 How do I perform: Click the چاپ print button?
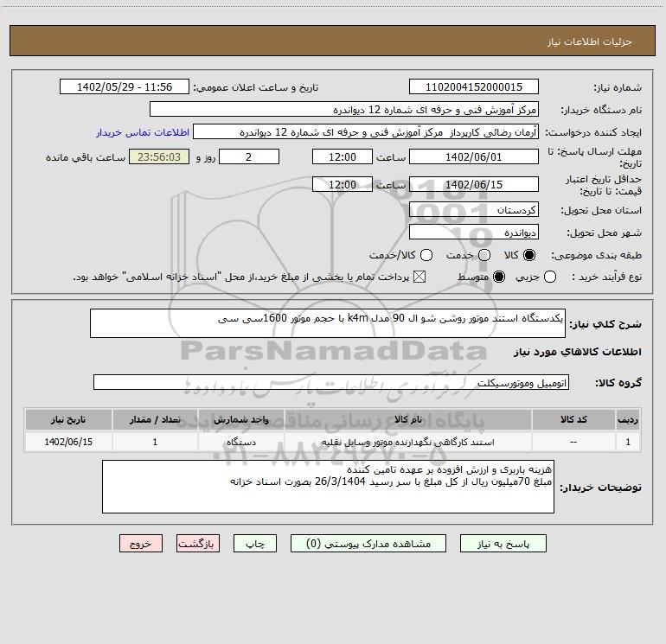(255, 544)
